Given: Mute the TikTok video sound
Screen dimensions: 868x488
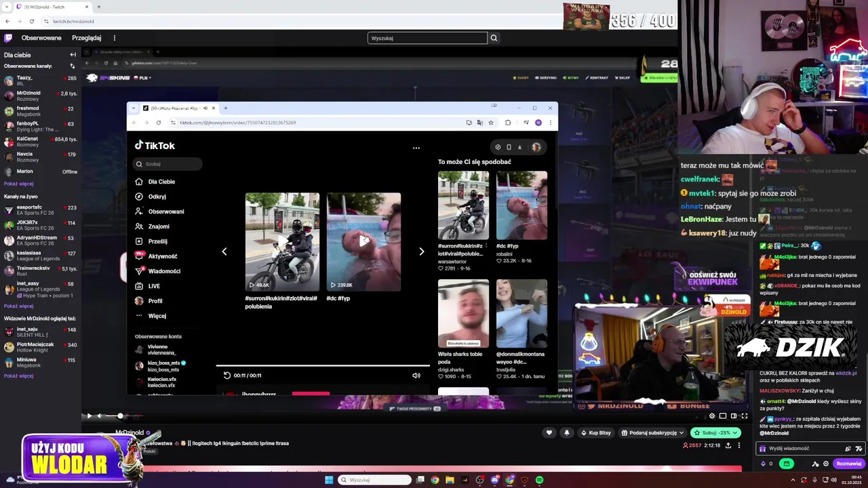Looking at the screenshot, I should click(x=416, y=375).
